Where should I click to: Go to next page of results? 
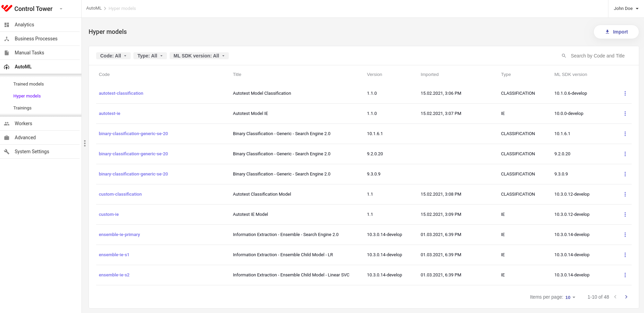[626, 297]
